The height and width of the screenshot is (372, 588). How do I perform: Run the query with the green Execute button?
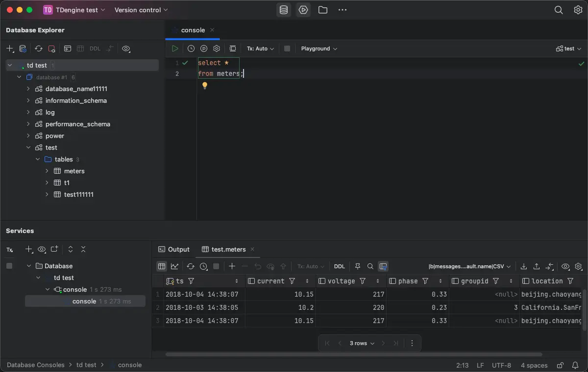[175, 48]
